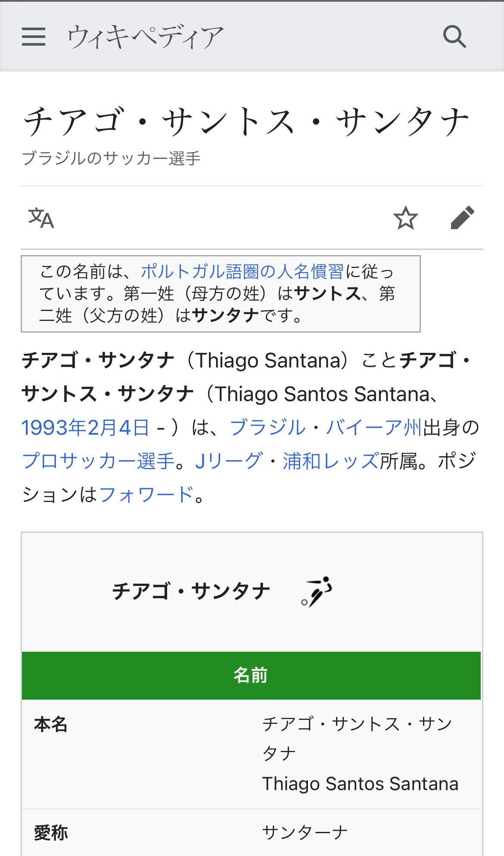Click the 愛称 row label
Image resolution: width=504 pixels, height=856 pixels.
51,833
